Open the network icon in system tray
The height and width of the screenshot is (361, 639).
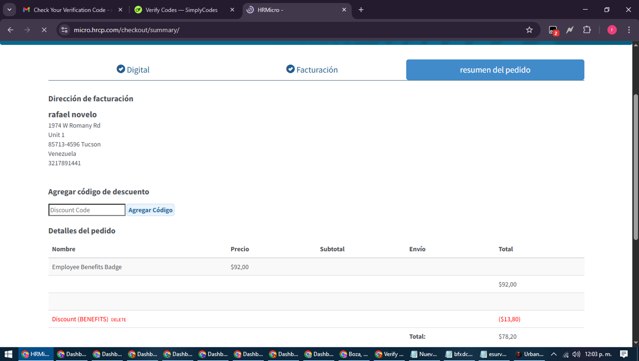click(x=566, y=354)
